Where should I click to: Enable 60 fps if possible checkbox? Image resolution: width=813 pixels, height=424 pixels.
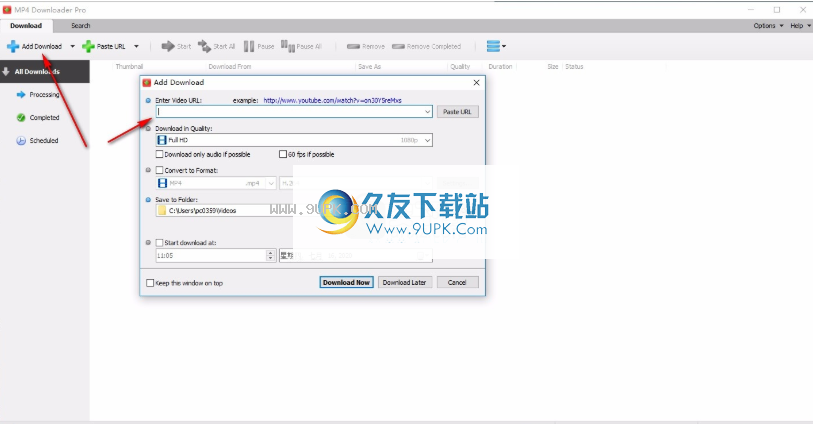point(283,154)
